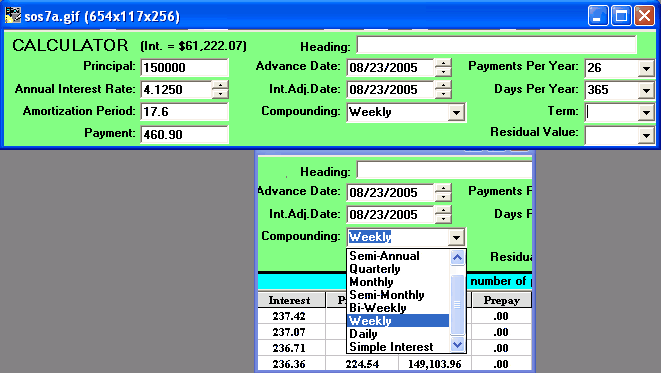Click into the Principal field
661x373 pixels.
coord(184,68)
